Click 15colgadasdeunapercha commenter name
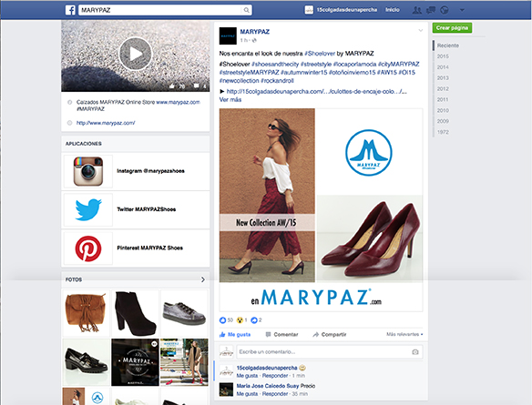Screen dimensions: 532x405 click(267, 368)
